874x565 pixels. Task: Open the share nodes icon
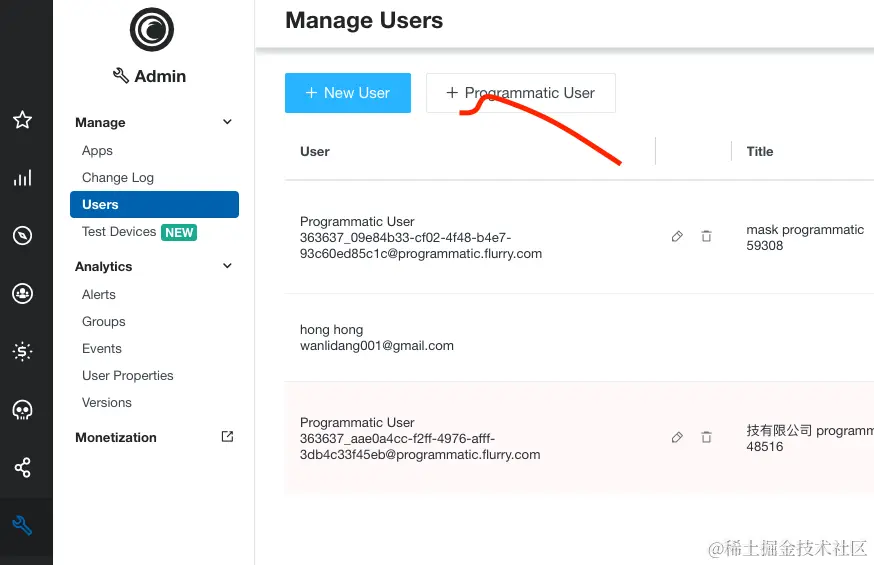click(22, 467)
